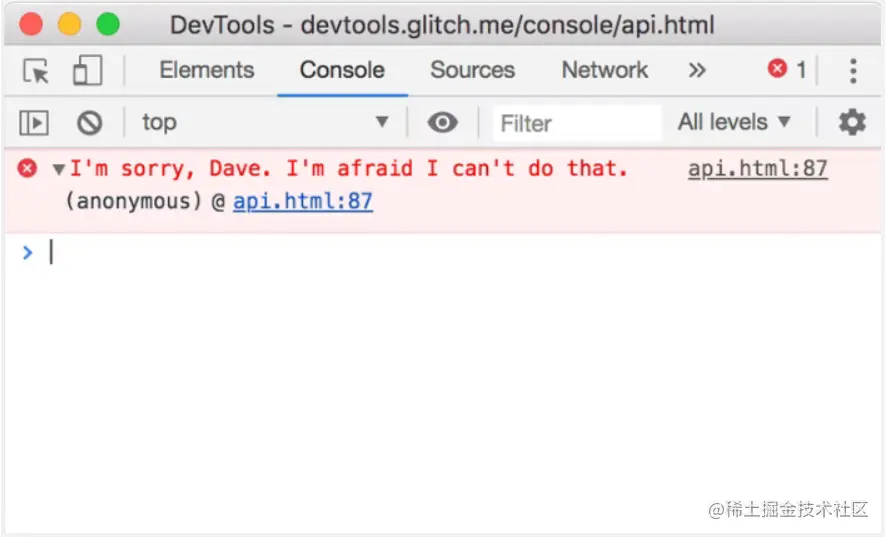
Task: Switch to the Elements tab
Action: click(x=207, y=70)
